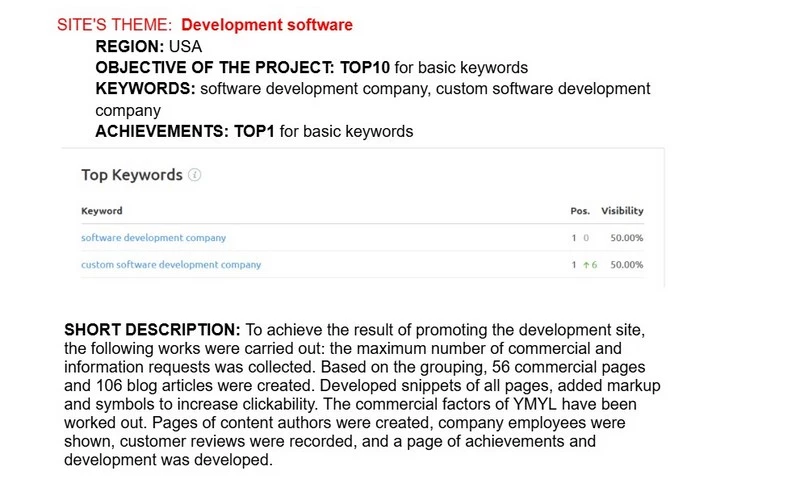Click the 'SHORT DESCRIPTION:' label
Viewport: 800px width, 480px height.
click(152, 330)
